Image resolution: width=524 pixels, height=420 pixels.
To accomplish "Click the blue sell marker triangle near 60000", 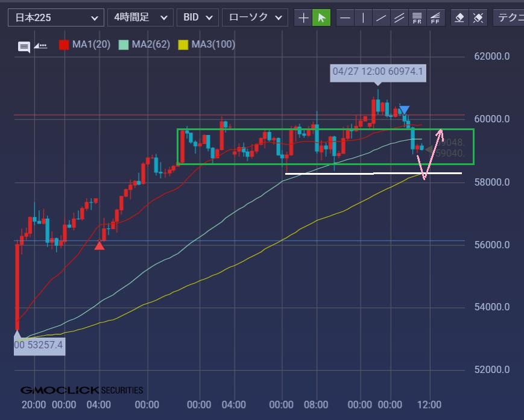I will tap(404, 110).
